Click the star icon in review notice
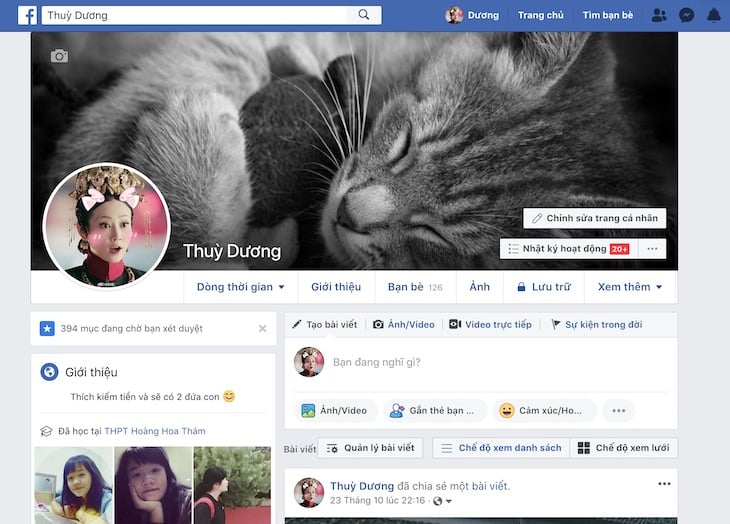Screen dimensions: 730x524 pos(47,329)
